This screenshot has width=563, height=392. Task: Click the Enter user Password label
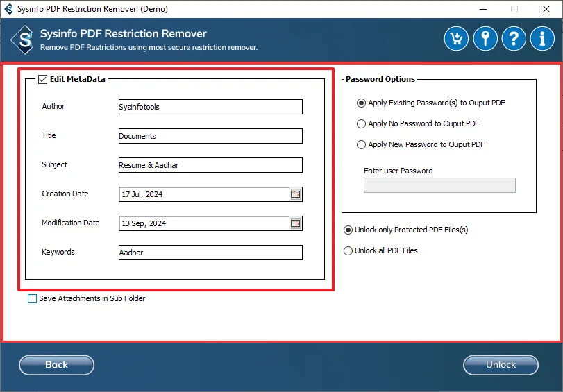coord(398,171)
